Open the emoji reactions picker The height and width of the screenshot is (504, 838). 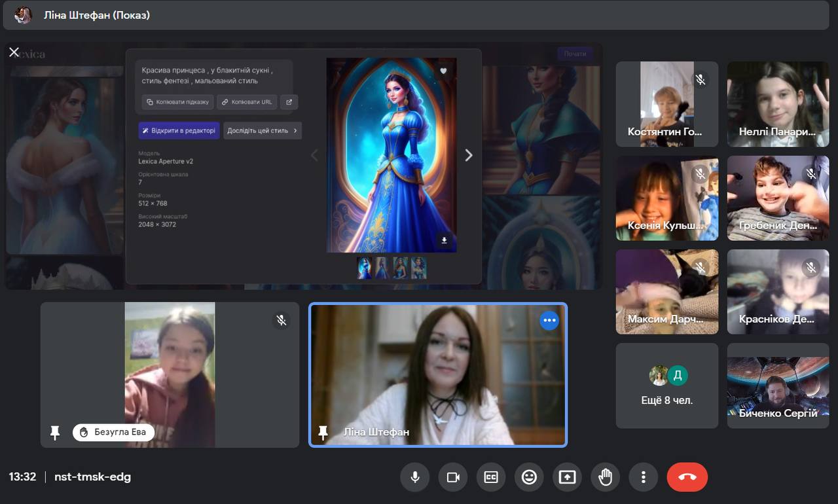tap(529, 477)
